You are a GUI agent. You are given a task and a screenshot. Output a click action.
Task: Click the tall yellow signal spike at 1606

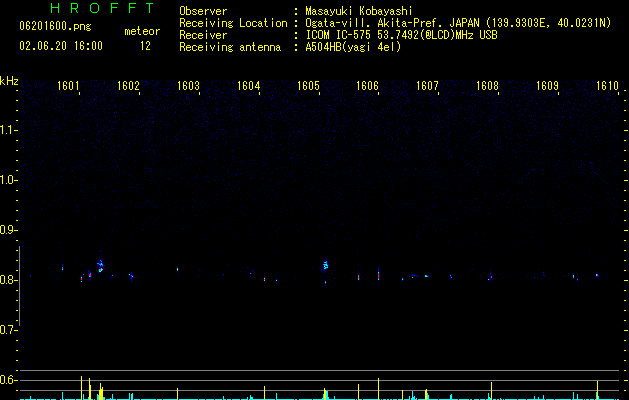click(378, 389)
